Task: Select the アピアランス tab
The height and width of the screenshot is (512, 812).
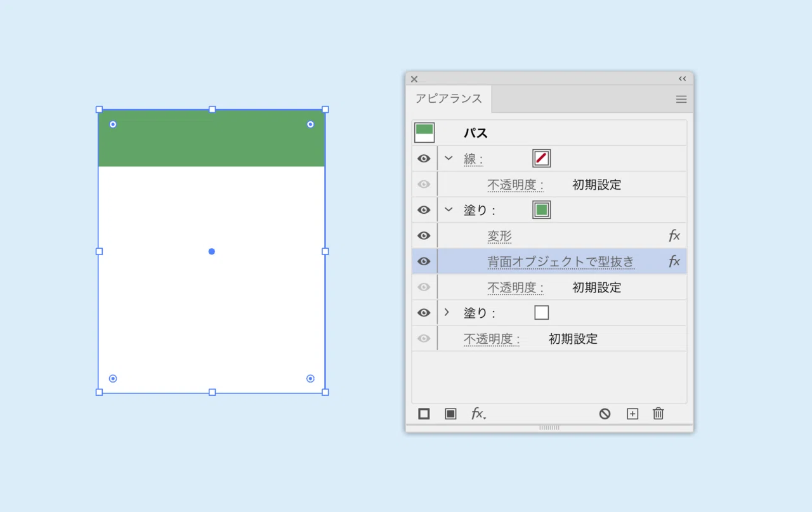Action: point(449,99)
